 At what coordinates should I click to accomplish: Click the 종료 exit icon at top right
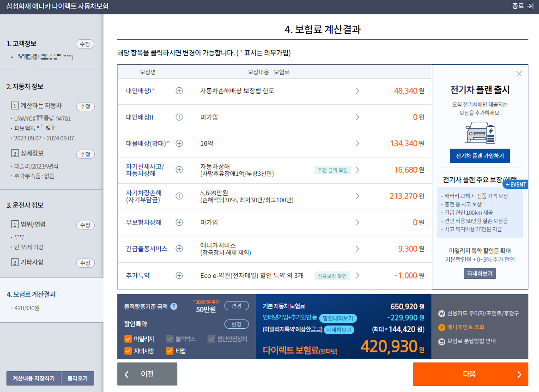point(530,6)
